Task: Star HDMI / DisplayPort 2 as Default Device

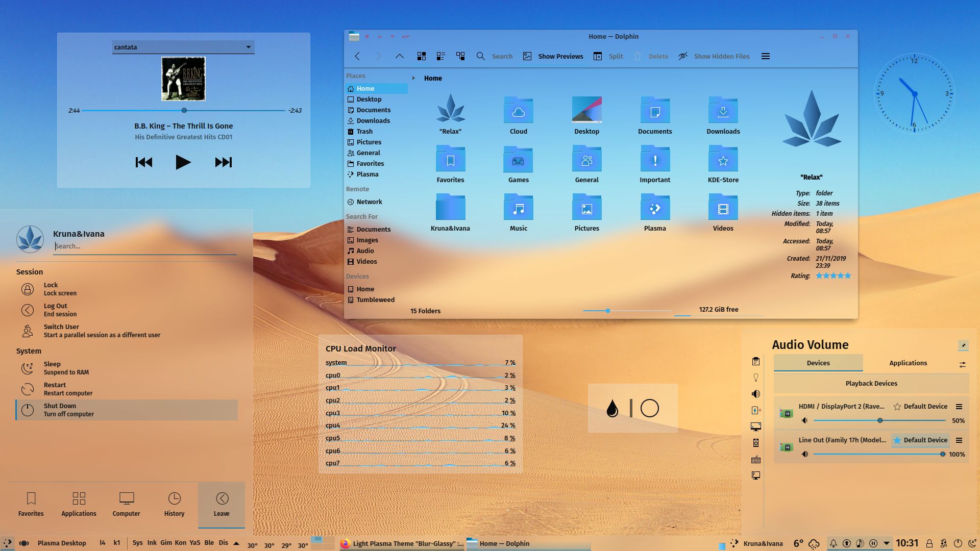Action: pyautogui.click(x=897, y=407)
